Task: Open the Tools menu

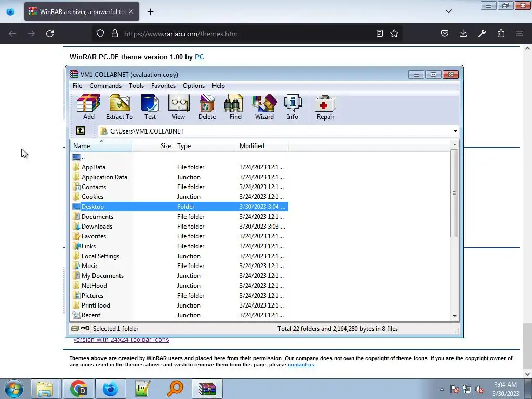Action: [137, 86]
